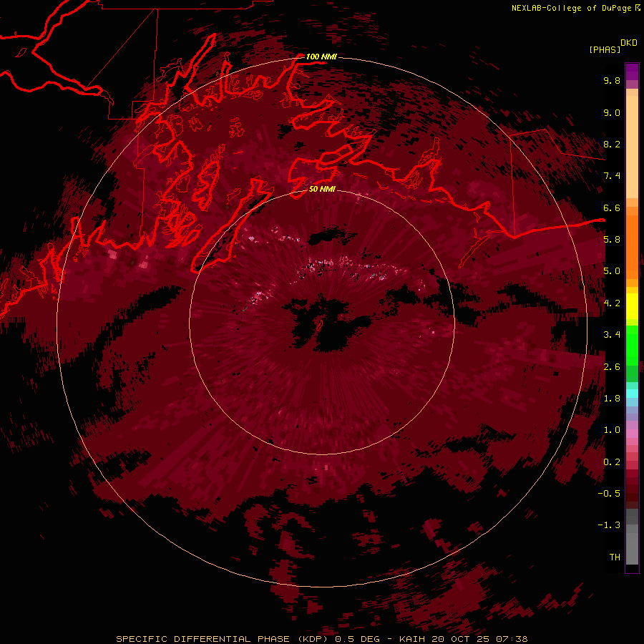Click the 3.4 scale value
Viewport: 644px width, 644px height.
click(612, 335)
